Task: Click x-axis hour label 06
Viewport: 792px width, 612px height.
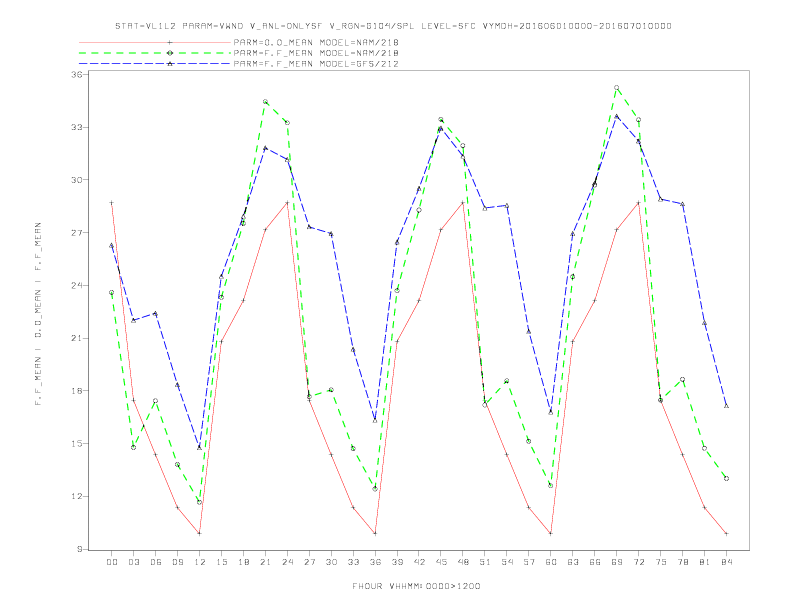Action: point(156,562)
